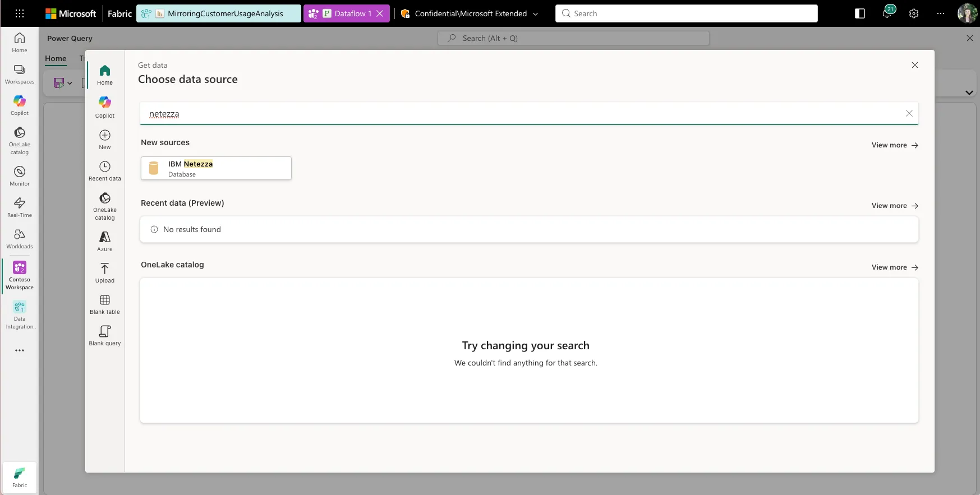Open the Confidential\Microsoft Extended sensitivity dropdown
This screenshot has height=495, width=980.
point(470,13)
